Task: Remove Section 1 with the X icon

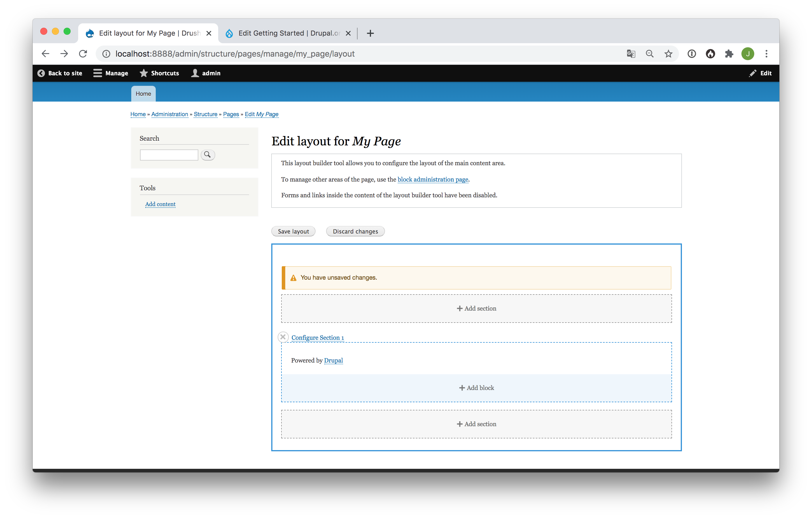Action: (x=283, y=337)
